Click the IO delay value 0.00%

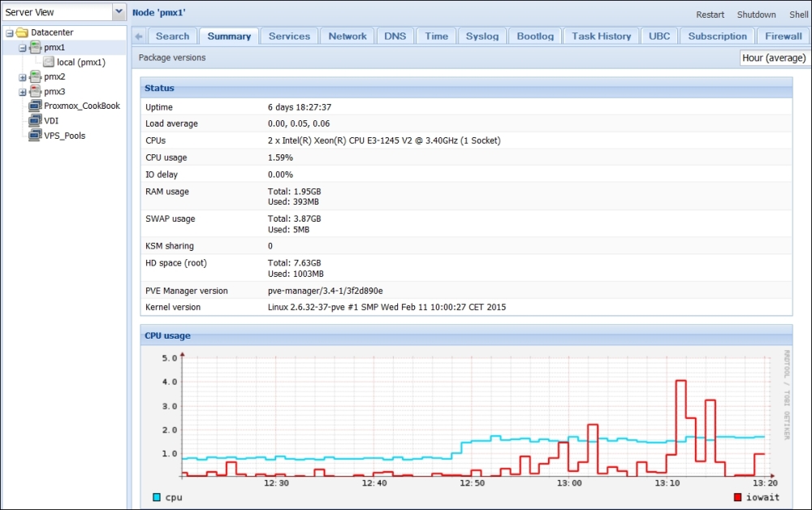tap(280, 175)
